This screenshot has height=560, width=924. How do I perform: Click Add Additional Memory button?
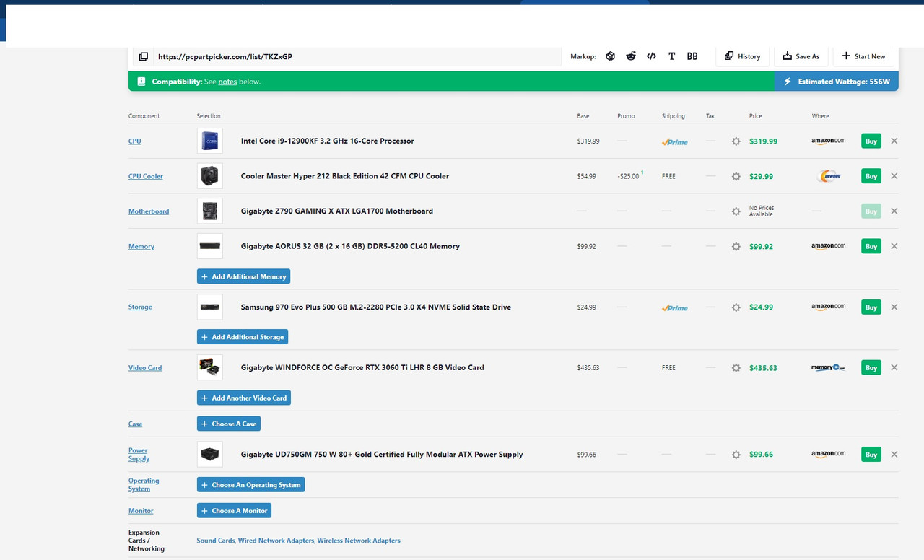(x=243, y=276)
